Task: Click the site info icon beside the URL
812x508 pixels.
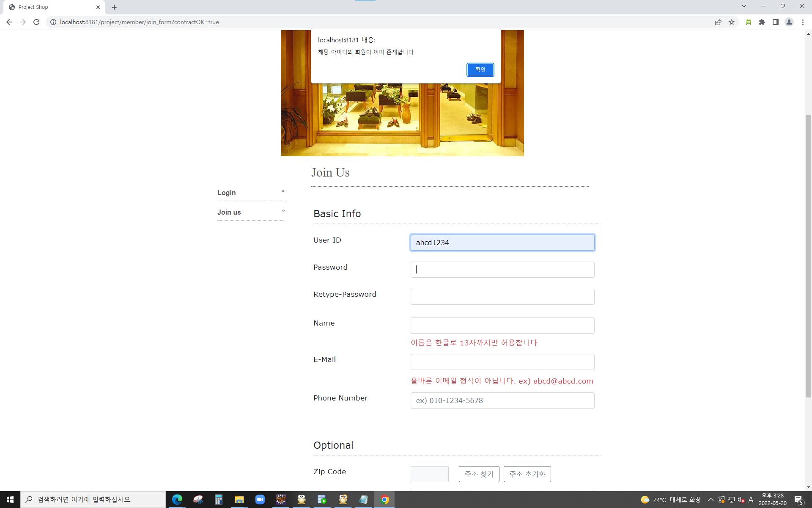Action: (53, 22)
